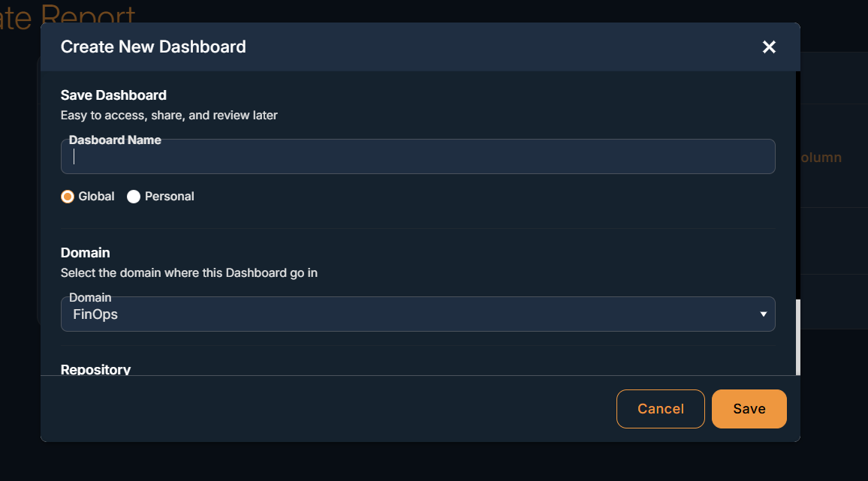
Task: Click the Dasboard Name text field
Action: click(x=417, y=157)
